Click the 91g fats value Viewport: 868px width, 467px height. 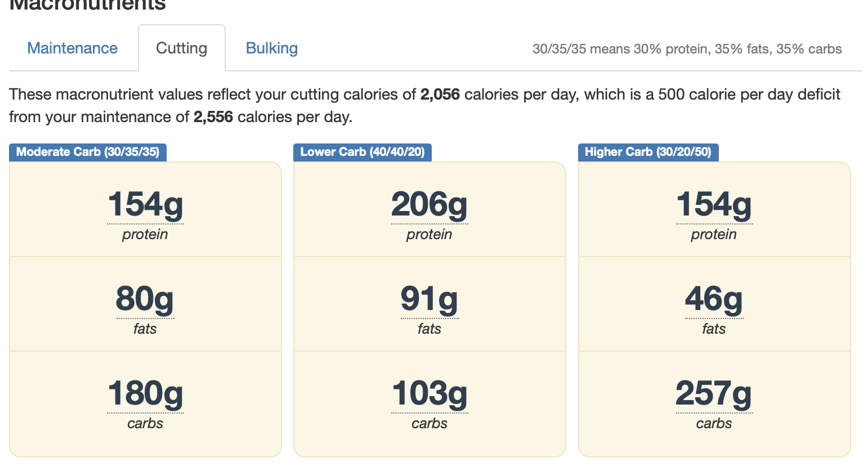point(429,299)
